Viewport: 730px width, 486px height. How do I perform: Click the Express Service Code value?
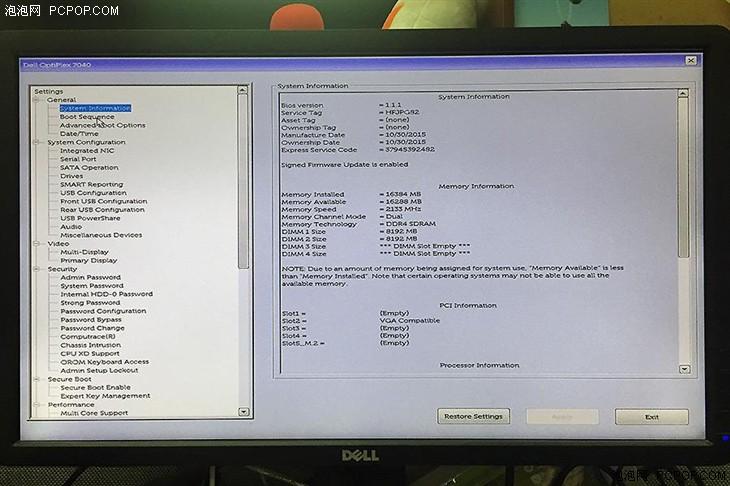[x=410, y=149]
